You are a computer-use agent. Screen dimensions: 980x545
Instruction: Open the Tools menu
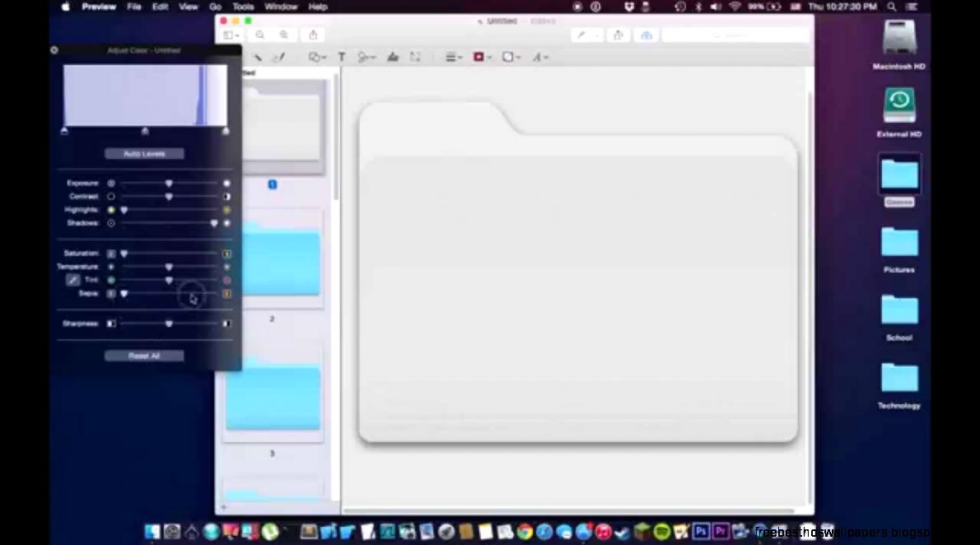tap(242, 7)
